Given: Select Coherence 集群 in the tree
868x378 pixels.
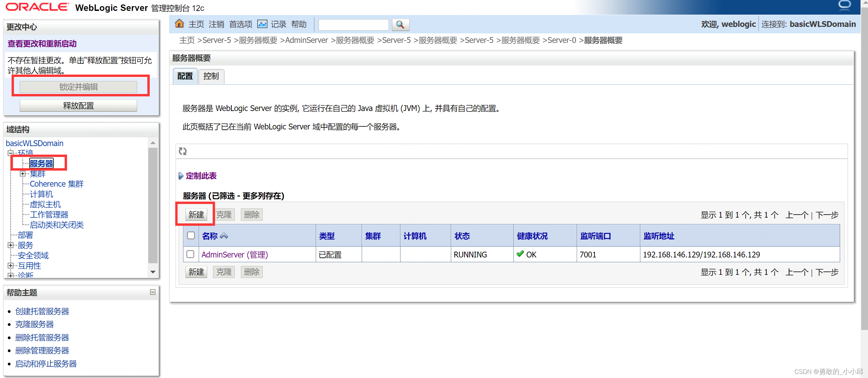Looking at the screenshot, I should coord(56,184).
